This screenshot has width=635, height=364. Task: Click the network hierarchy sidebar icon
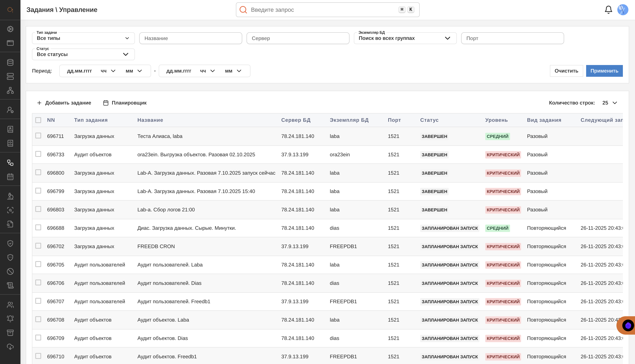10,90
